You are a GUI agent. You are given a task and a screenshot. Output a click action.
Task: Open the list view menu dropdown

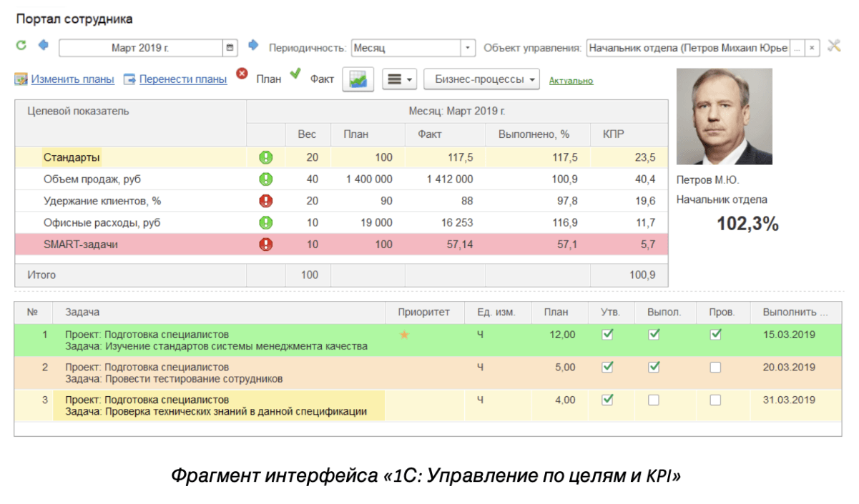pos(400,79)
